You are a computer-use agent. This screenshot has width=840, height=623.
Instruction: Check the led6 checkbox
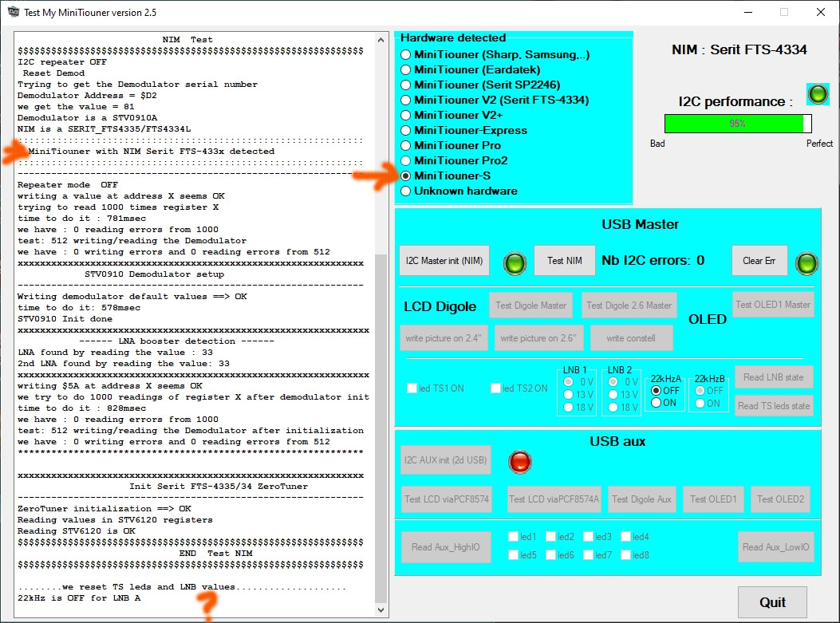(x=550, y=554)
